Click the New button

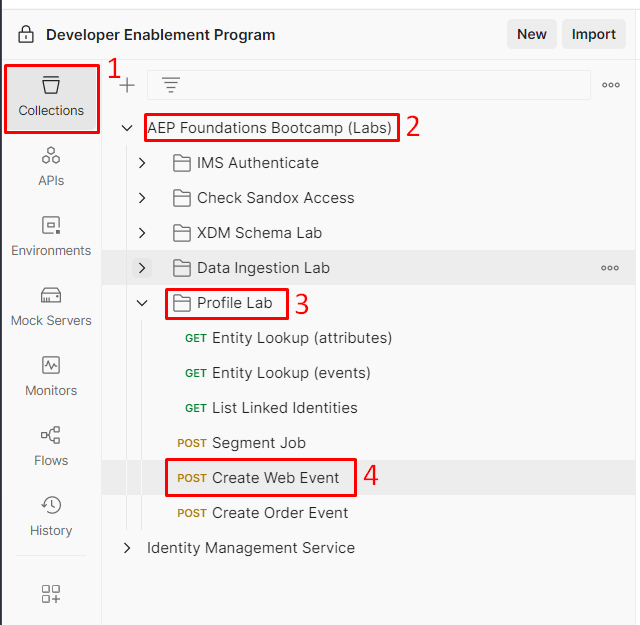(x=531, y=34)
